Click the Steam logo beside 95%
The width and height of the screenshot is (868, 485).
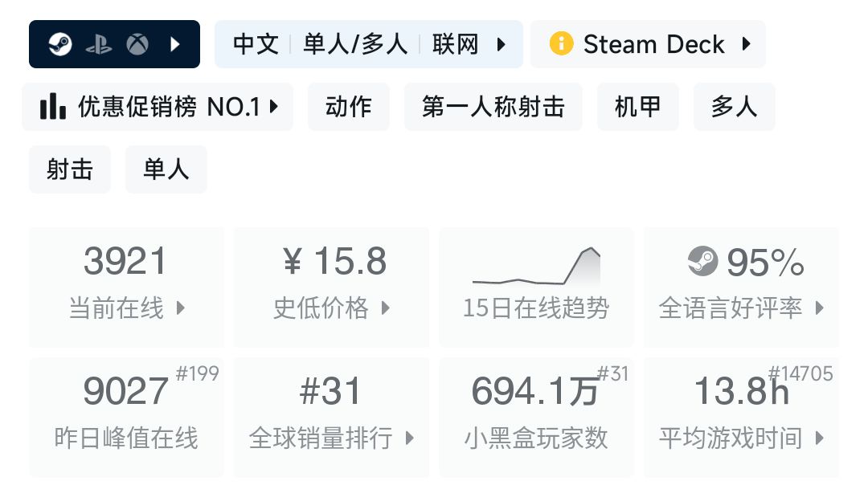(x=702, y=261)
